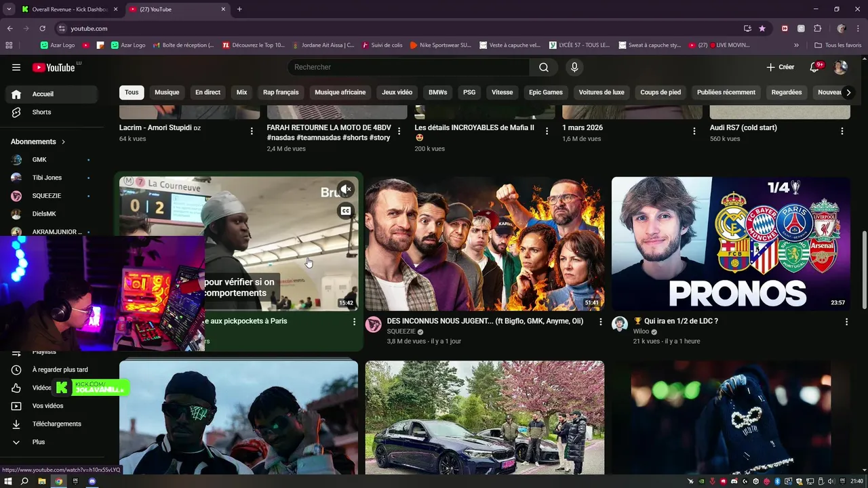Focus the Rechercher search field

tap(409, 67)
